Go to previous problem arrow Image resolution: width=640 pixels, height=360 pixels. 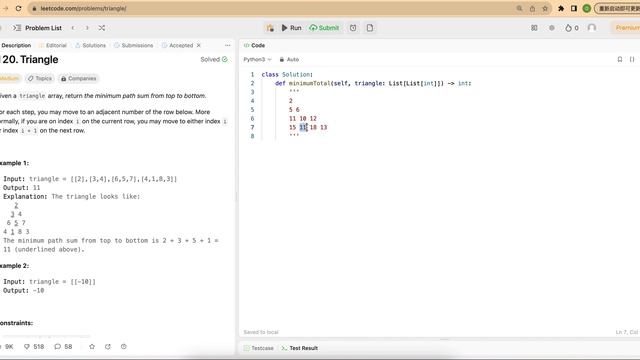[73, 28]
